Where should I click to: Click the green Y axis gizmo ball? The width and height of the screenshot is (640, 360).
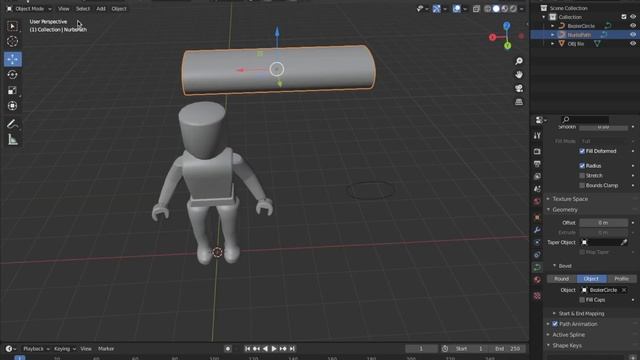[x=507, y=46]
